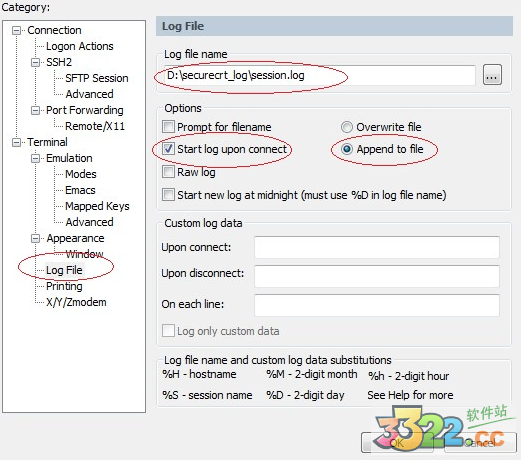
Task: Click the On each line input field
Action: (377, 305)
